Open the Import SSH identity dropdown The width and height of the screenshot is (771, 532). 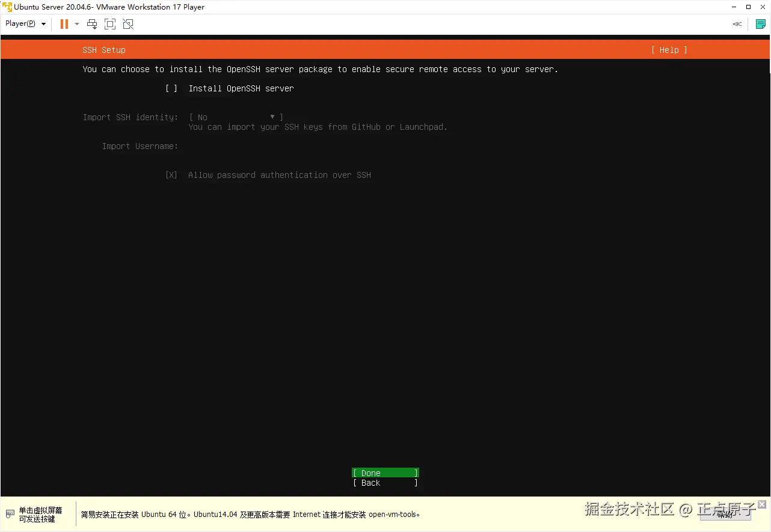tap(236, 117)
